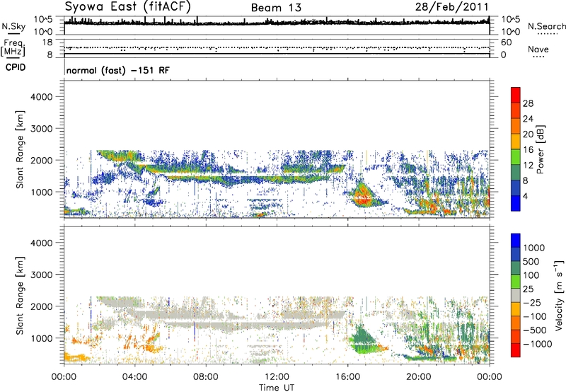The image size is (566, 392).
Task: Click the "08:00" time axis tick label
Action: click(x=206, y=377)
